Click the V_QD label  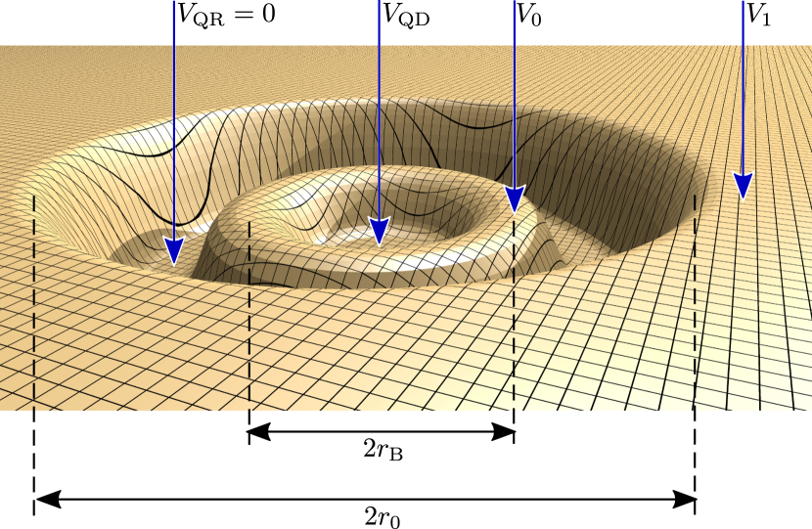pyautogui.click(x=406, y=15)
